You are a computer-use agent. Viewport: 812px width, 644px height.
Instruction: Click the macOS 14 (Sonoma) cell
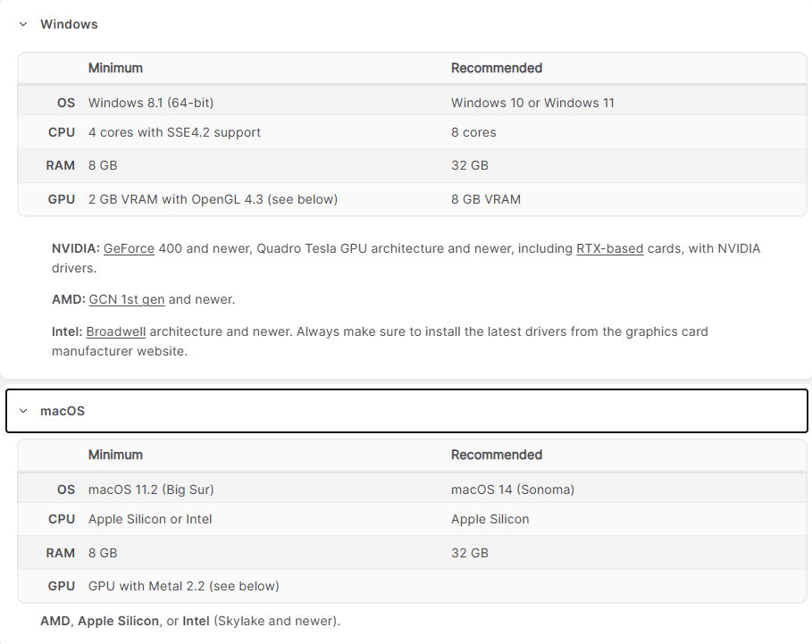click(x=513, y=489)
